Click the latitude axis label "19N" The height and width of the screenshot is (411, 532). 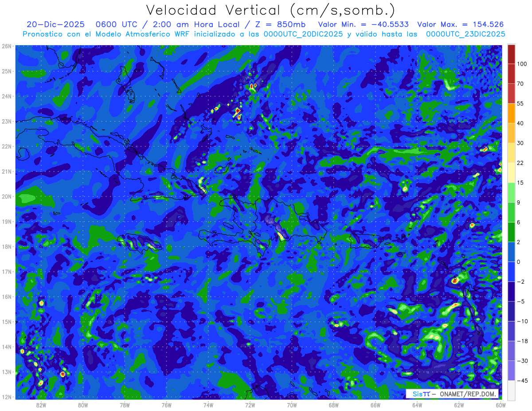pyautogui.click(x=6, y=222)
